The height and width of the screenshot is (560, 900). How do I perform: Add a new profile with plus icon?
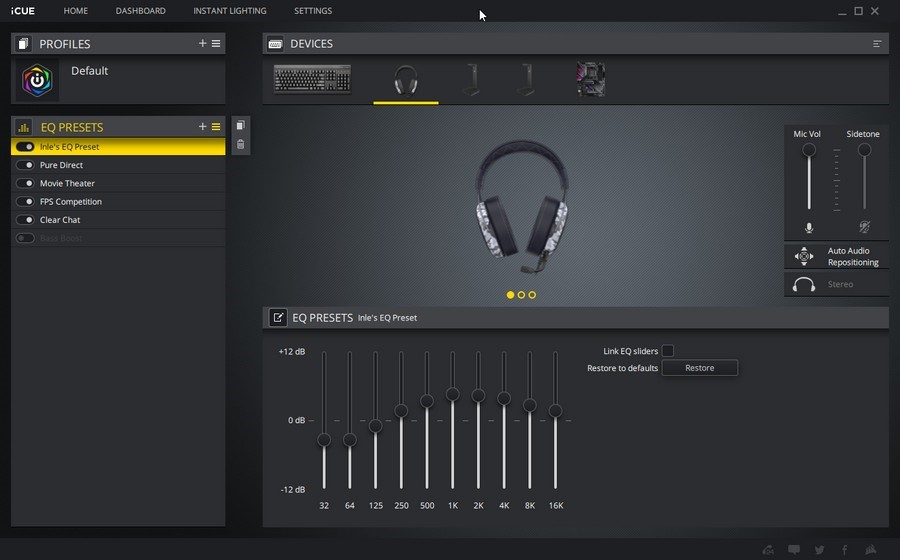(202, 43)
